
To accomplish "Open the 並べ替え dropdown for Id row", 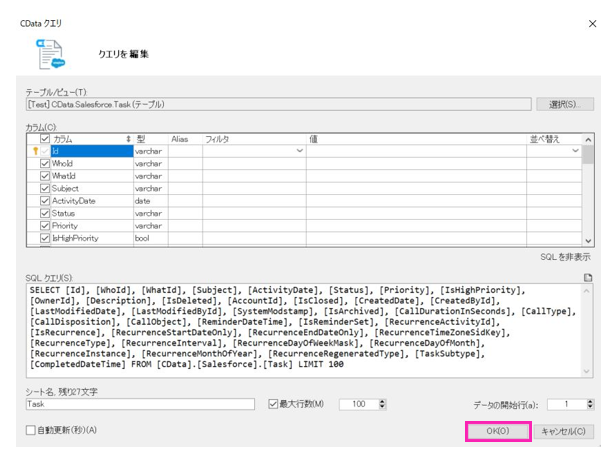I will [x=575, y=151].
